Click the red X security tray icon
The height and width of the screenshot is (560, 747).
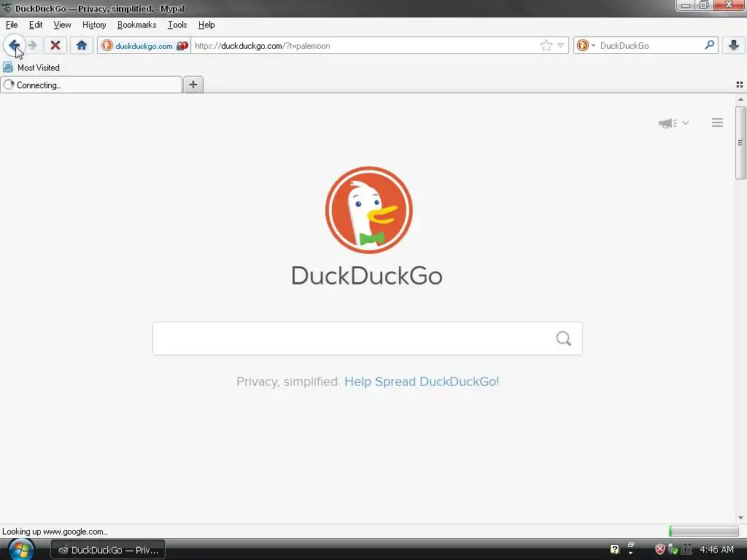(x=659, y=550)
